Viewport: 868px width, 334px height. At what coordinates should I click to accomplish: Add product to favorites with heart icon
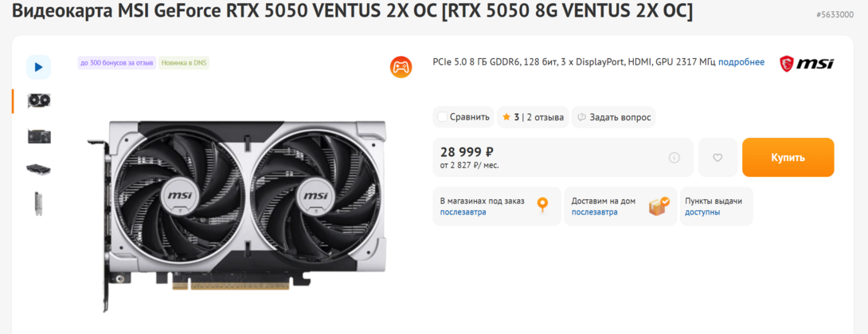pyautogui.click(x=717, y=157)
